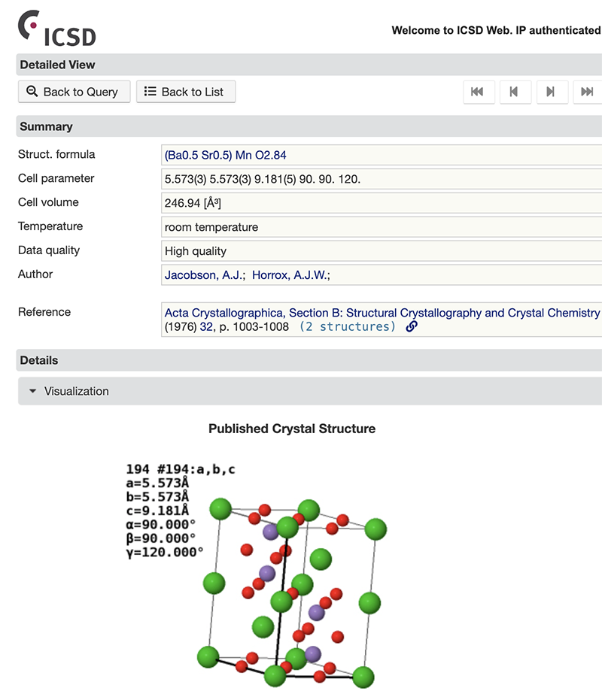Click the magnifier icon on Back to Query

pyautogui.click(x=32, y=91)
